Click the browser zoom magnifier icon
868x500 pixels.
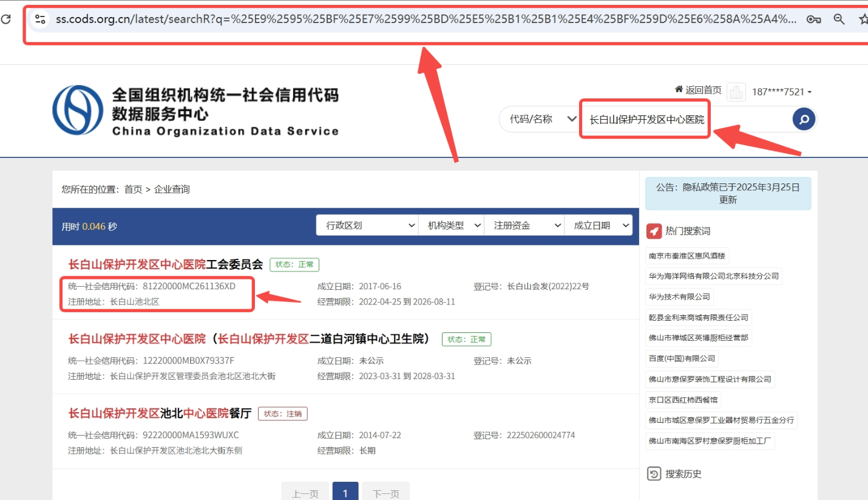coord(839,19)
